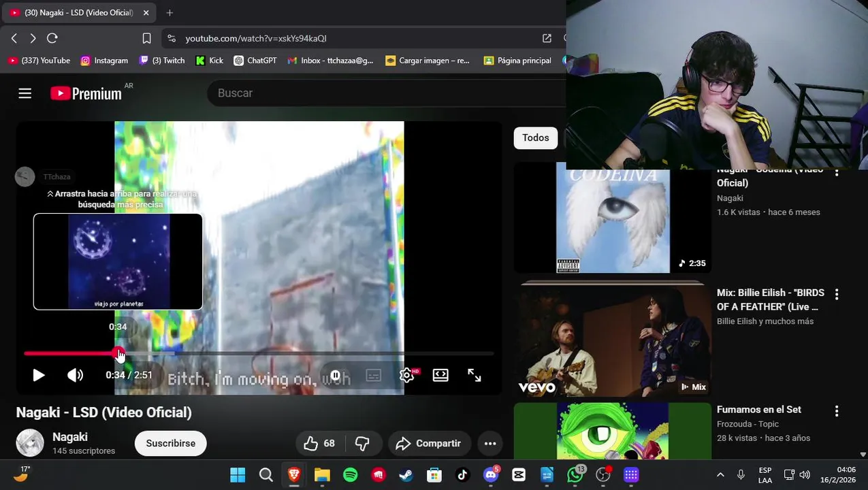Open CapCut from the taskbar
This screenshot has height=490, width=868.
tap(519, 475)
